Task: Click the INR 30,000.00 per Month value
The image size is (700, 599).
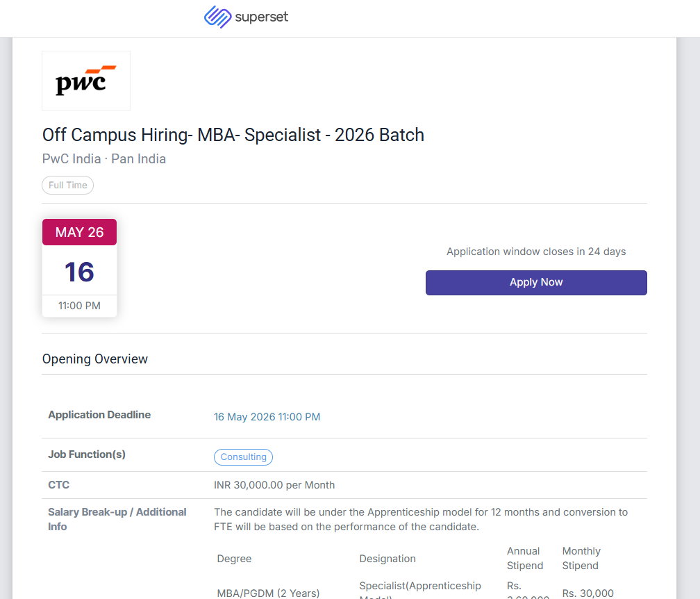Action: 274,485
